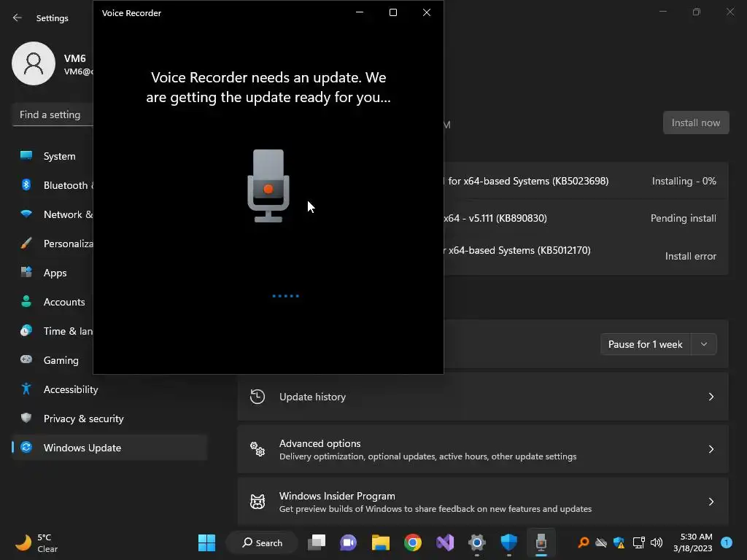This screenshot has width=747, height=560.
Task: Click the Pending install status text
Action: 683,218
